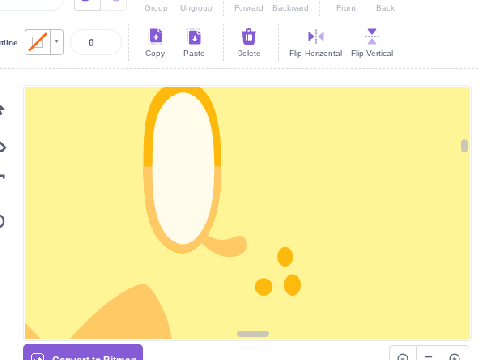Click the Flip Vertical icon
The width and height of the screenshot is (480, 360).
372,36
